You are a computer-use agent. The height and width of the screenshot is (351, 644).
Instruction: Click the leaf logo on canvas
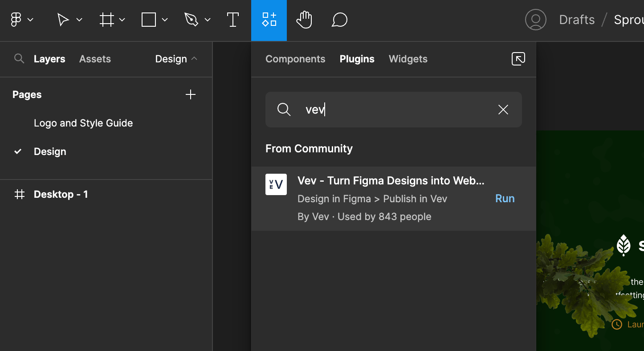tap(624, 245)
